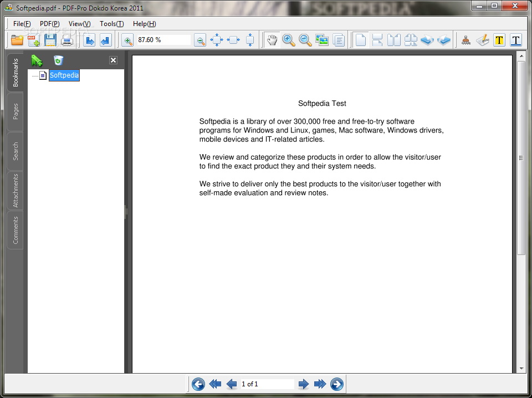
Task: Click the blue down-left return arrow icon
Action: 106,40
